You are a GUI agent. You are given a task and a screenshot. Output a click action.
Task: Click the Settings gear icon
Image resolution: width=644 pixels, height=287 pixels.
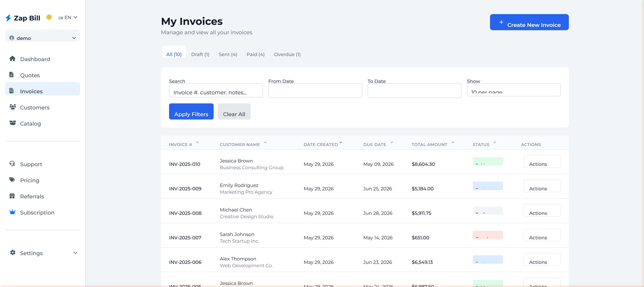tap(13, 252)
